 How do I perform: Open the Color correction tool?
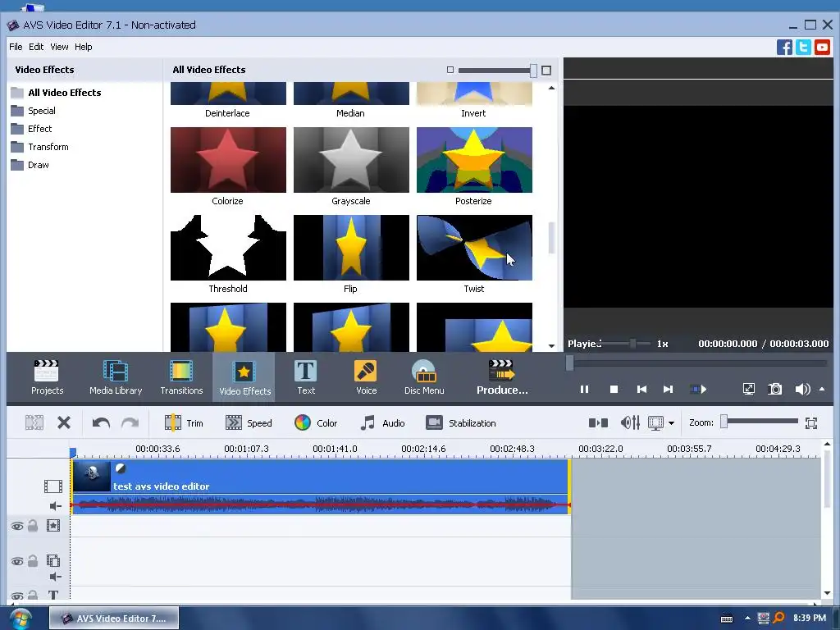[316, 423]
